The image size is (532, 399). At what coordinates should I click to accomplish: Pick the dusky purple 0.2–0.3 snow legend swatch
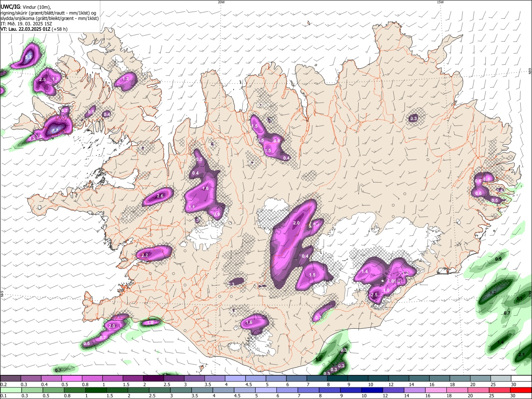click(10, 379)
